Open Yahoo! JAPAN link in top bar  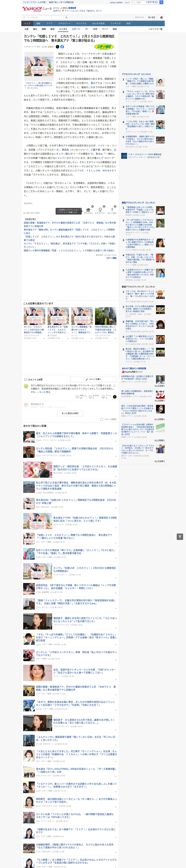pyautogui.click(x=116, y=2)
